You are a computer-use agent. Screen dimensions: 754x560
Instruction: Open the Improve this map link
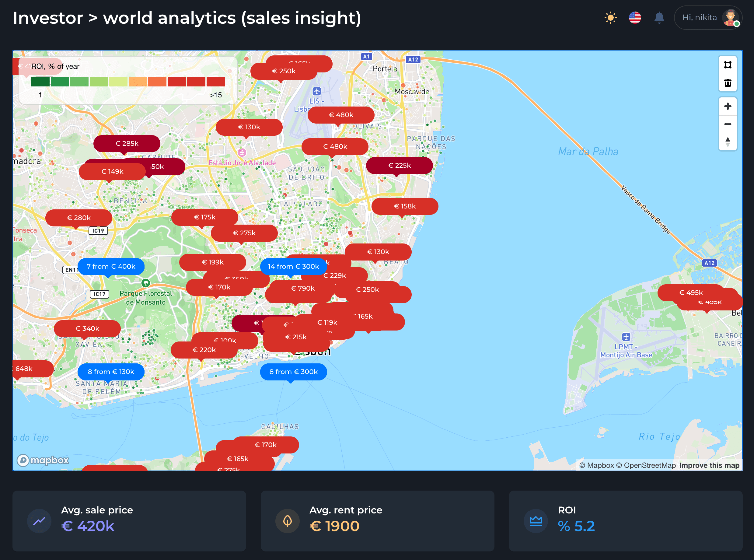(x=709, y=465)
